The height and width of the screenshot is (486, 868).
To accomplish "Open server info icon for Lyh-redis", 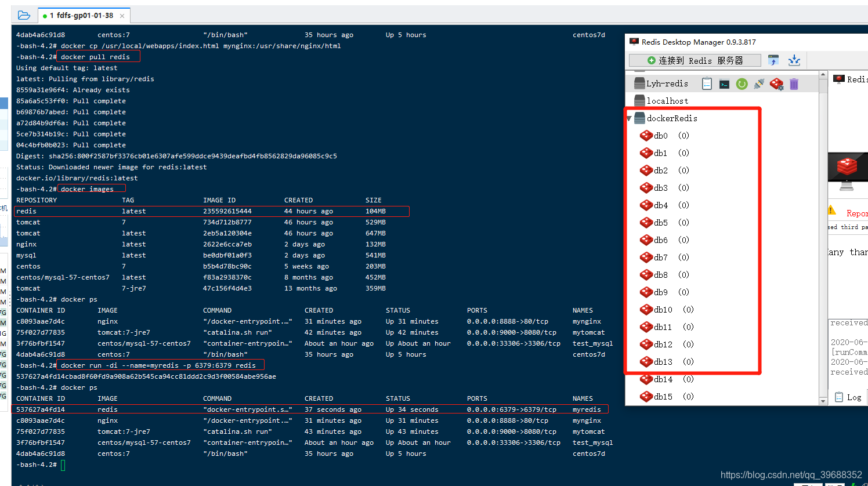I will (707, 84).
